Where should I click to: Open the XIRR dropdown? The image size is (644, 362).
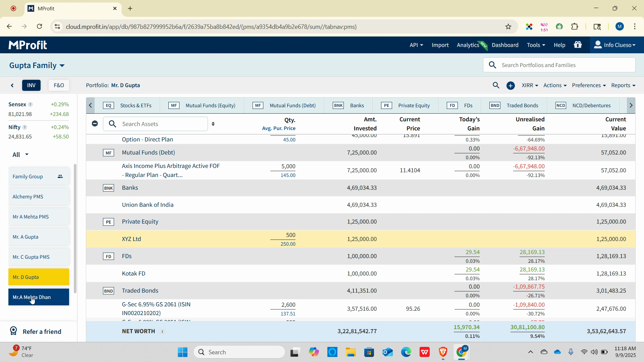click(530, 85)
